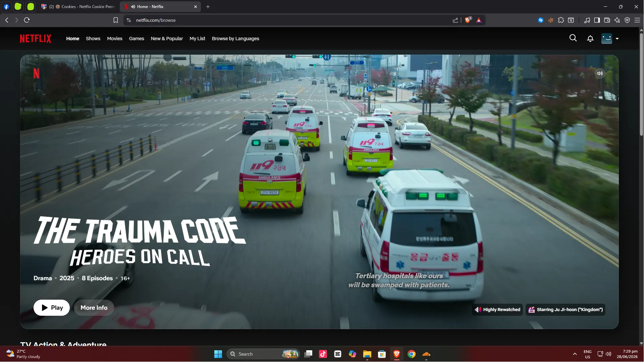Open Browse by Languages menu item
The width and height of the screenshot is (644, 362).
[235, 39]
